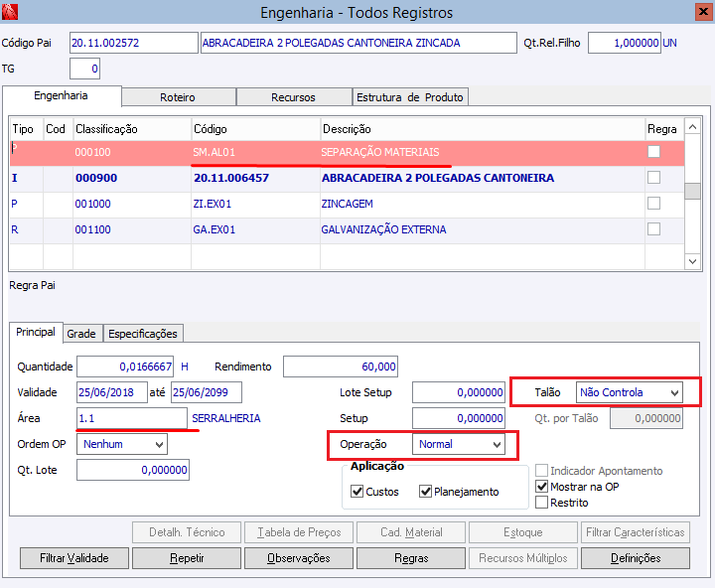Image resolution: width=715 pixels, height=588 pixels.
Task: Click the Repetir button
Action: coord(187,558)
